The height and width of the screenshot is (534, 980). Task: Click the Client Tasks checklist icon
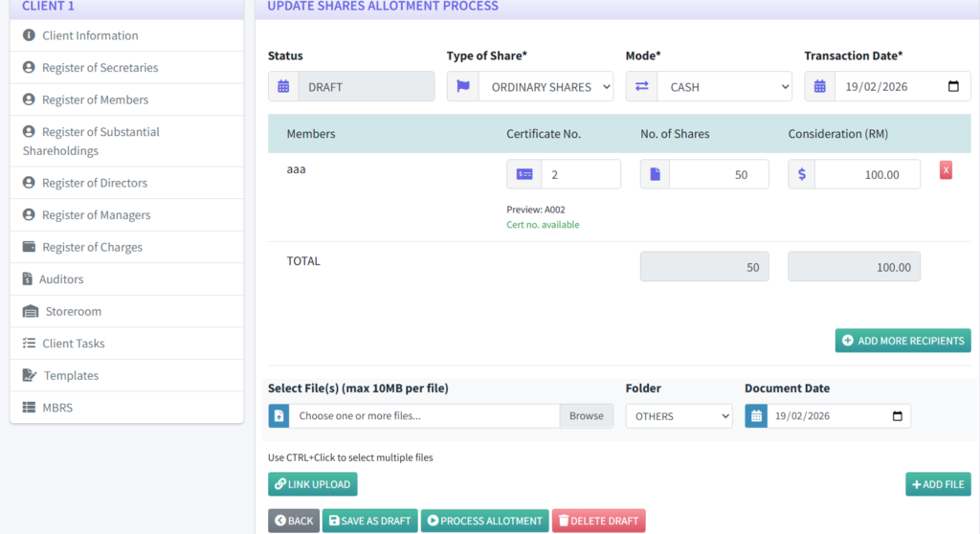(29, 344)
